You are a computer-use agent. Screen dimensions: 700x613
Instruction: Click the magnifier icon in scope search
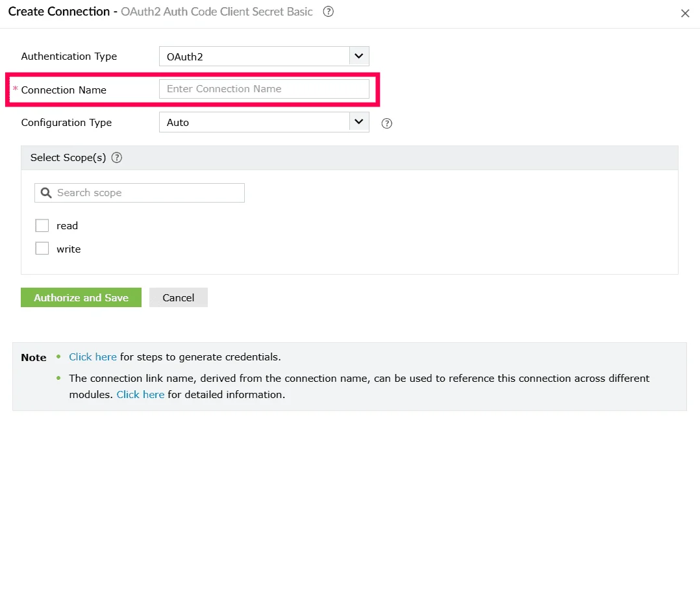[46, 193]
